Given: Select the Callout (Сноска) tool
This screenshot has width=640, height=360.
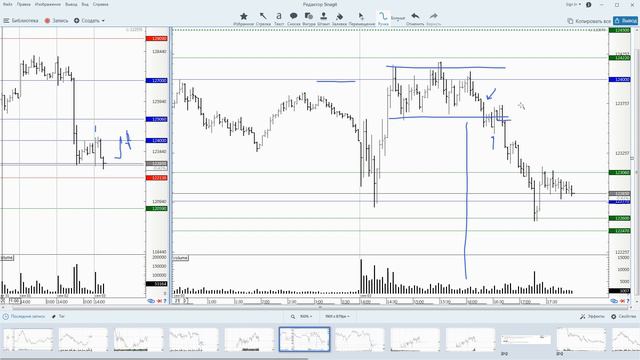Looking at the screenshot, I should [x=293, y=18].
